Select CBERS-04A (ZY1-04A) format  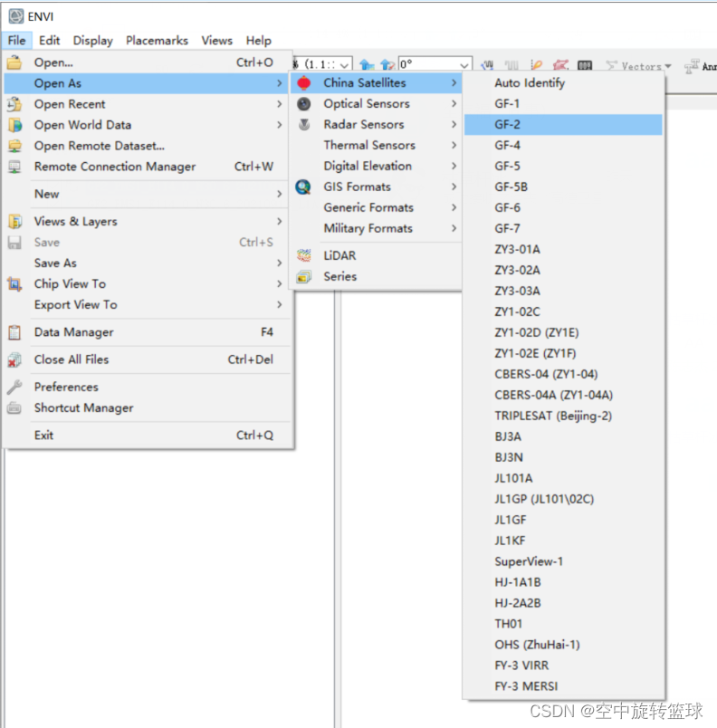click(563, 395)
